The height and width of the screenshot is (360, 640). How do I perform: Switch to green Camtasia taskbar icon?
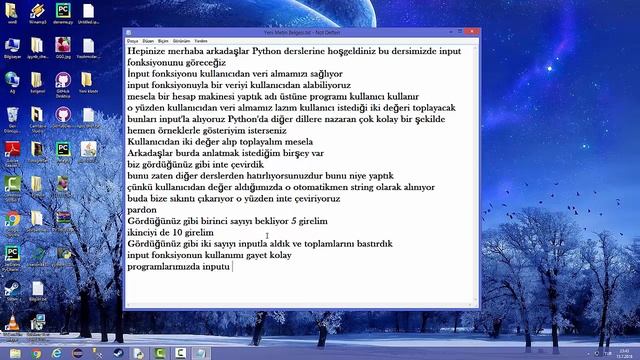pyautogui.click(x=160, y=353)
